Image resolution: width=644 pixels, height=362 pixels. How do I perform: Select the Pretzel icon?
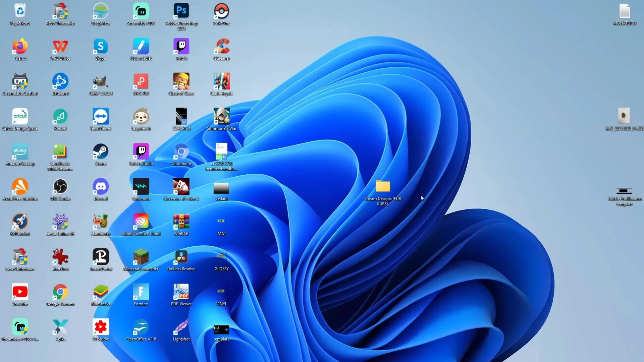[x=60, y=116]
